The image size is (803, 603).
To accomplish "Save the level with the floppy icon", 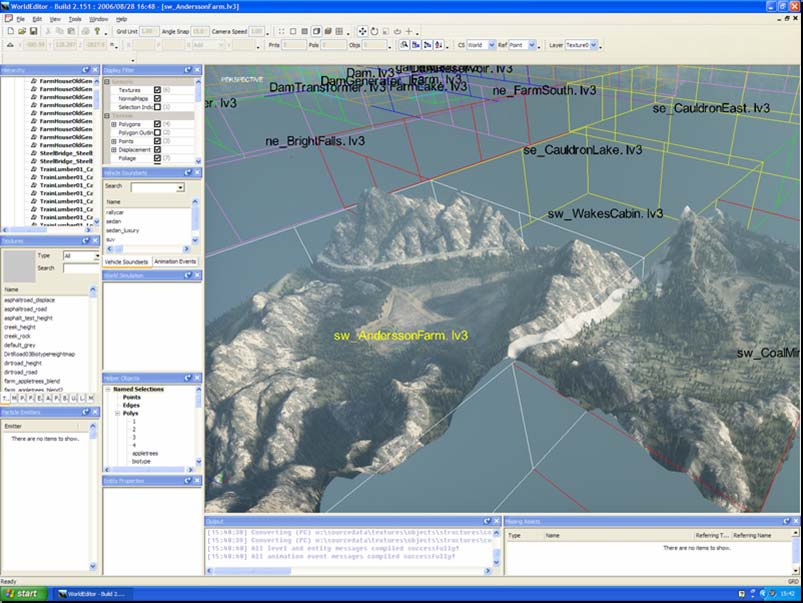I will [33, 31].
